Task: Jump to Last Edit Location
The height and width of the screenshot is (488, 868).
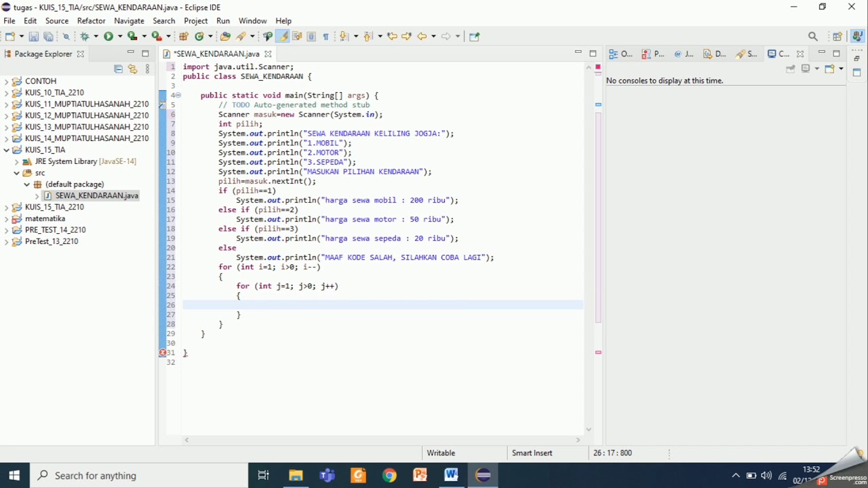Action: [x=392, y=37]
